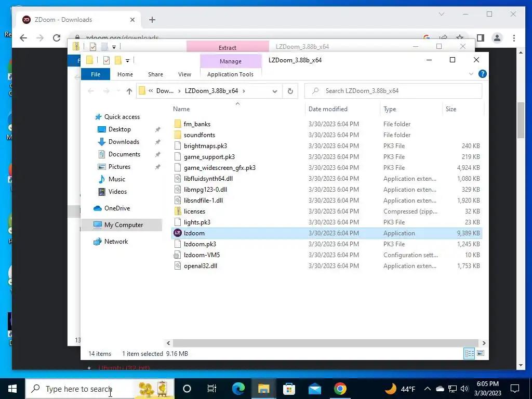Open the notification action center

pos(515,389)
